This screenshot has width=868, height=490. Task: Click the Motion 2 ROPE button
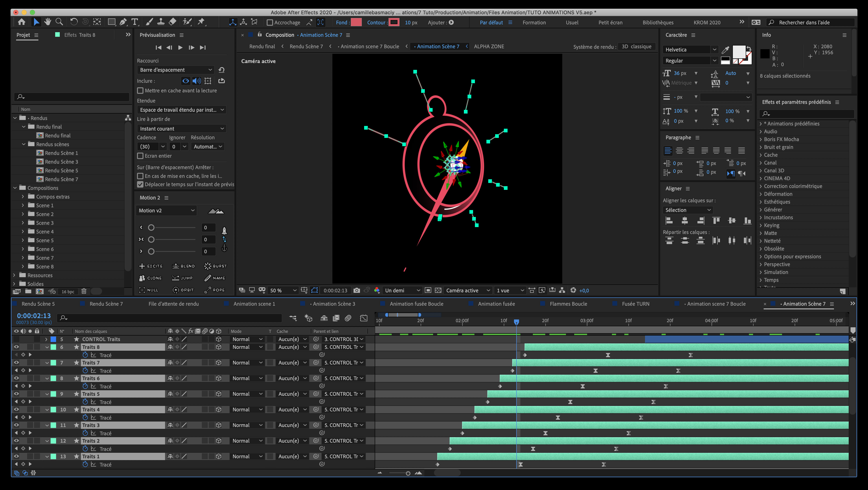215,290
